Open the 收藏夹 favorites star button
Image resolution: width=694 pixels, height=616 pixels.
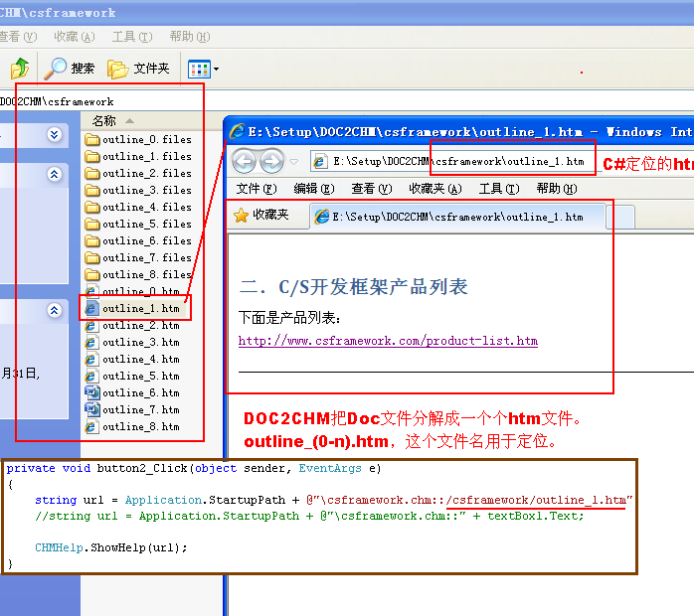[260, 215]
